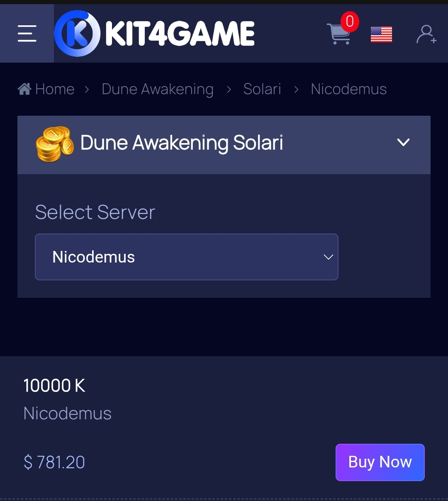Click the KIT4GAME wordmark text
Image resolution: width=448 pixels, height=501 pixels.
pyautogui.click(x=180, y=34)
